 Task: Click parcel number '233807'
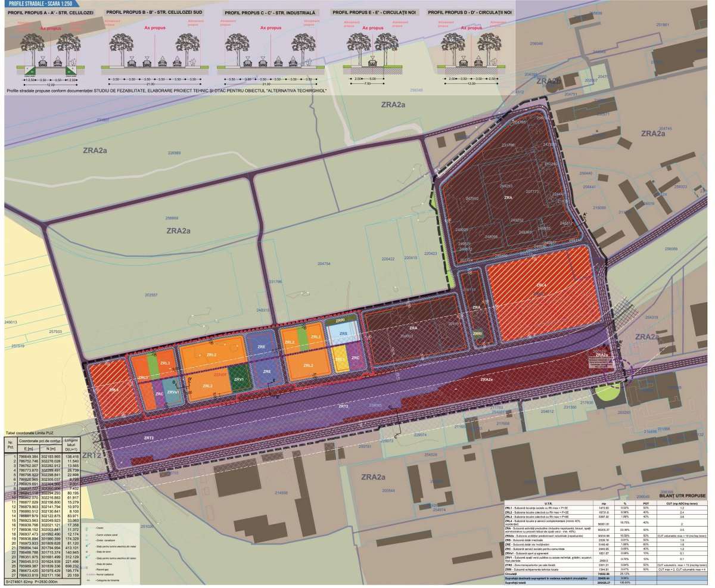click(103, 120)
